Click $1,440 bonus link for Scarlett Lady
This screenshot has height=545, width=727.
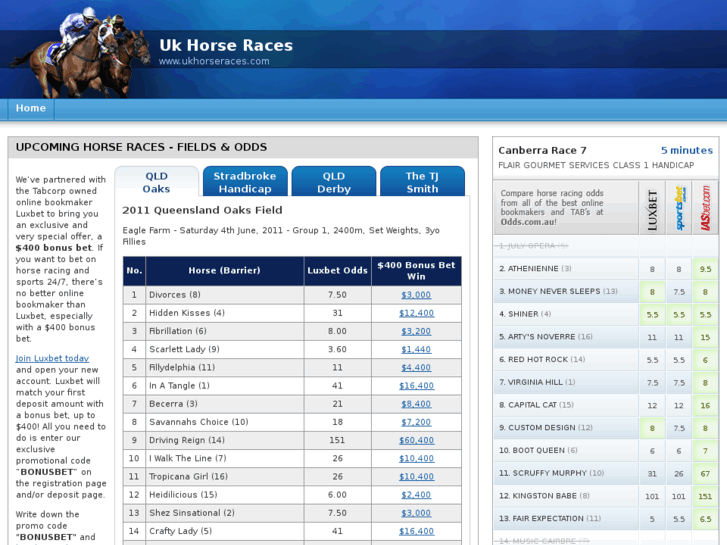coord(416,349)
